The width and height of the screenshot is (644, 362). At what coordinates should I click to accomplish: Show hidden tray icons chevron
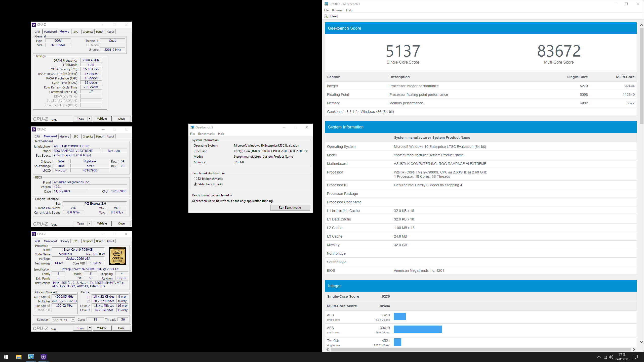[599, 357]
